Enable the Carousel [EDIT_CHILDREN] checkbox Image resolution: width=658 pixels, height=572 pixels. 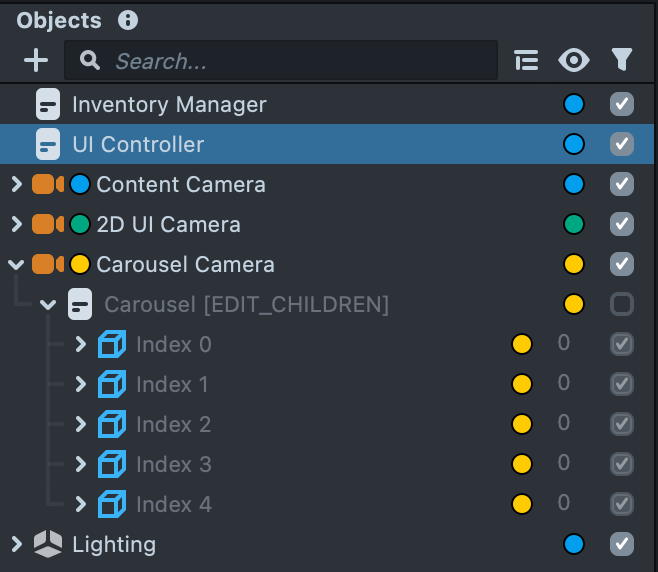(622, 304)
